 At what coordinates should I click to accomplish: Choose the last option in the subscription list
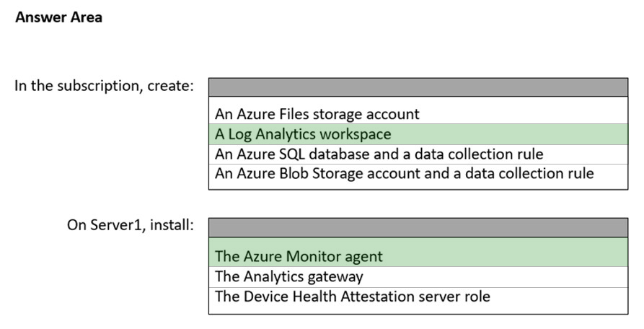tap(404, 173)
